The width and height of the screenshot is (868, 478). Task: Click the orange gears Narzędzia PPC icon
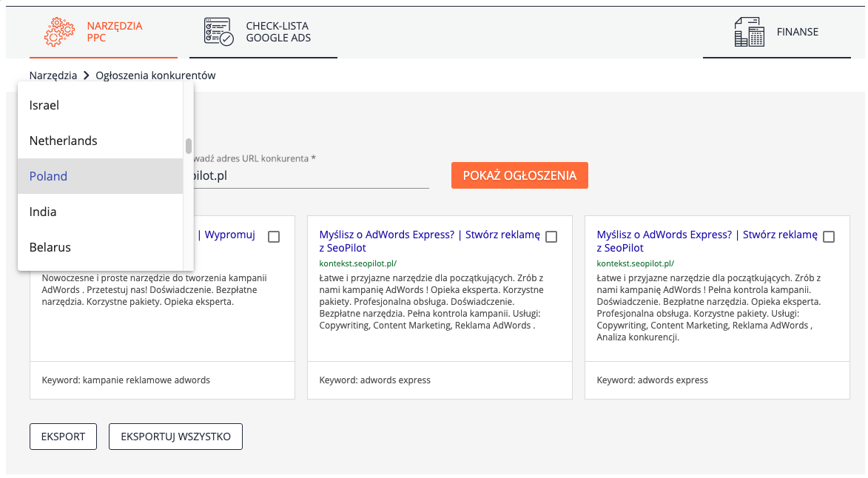click(x=59, y=32)
